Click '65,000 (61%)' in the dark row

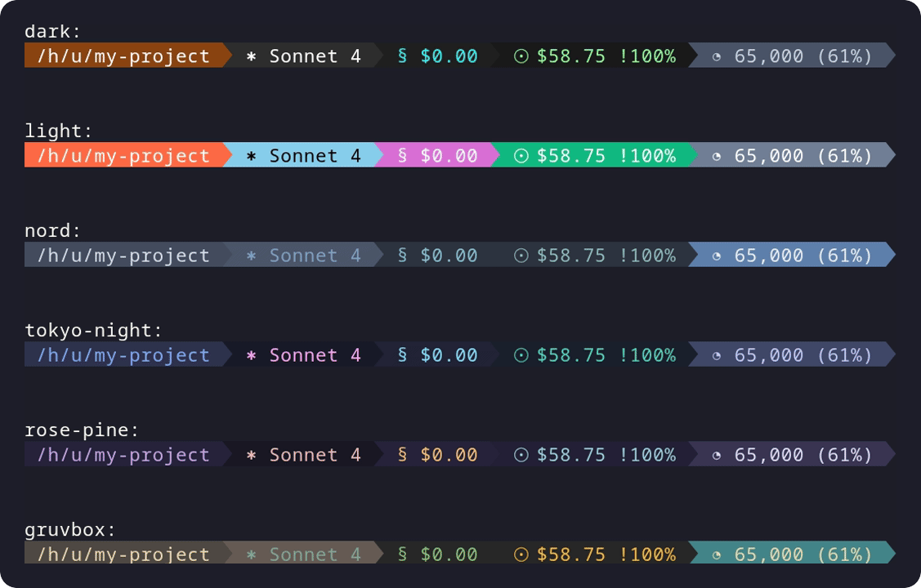pyautogui.click(x=803, y=56)
